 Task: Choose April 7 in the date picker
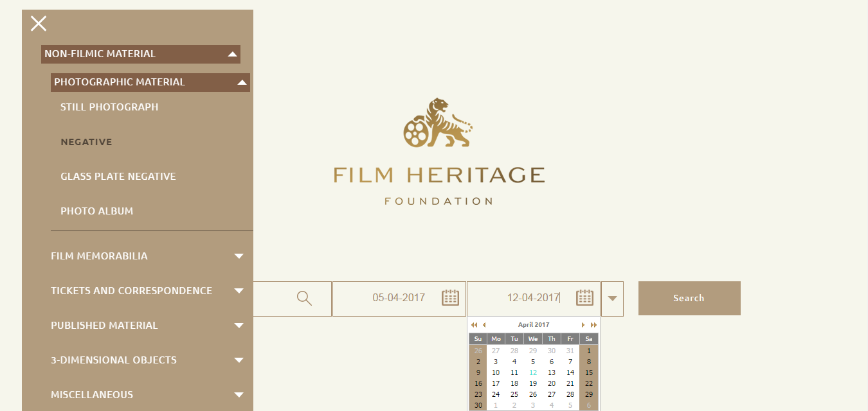click(x=570, y=362)
